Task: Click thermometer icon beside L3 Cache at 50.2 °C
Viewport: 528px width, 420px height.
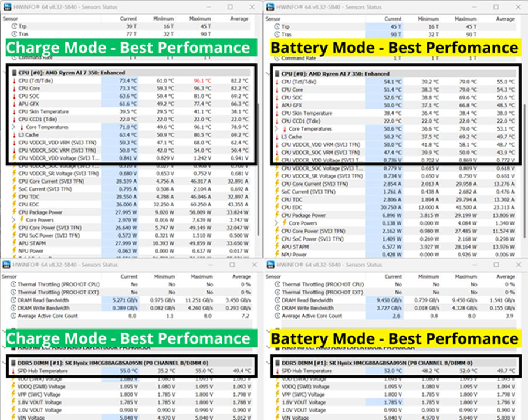Action: click(277, 136)
